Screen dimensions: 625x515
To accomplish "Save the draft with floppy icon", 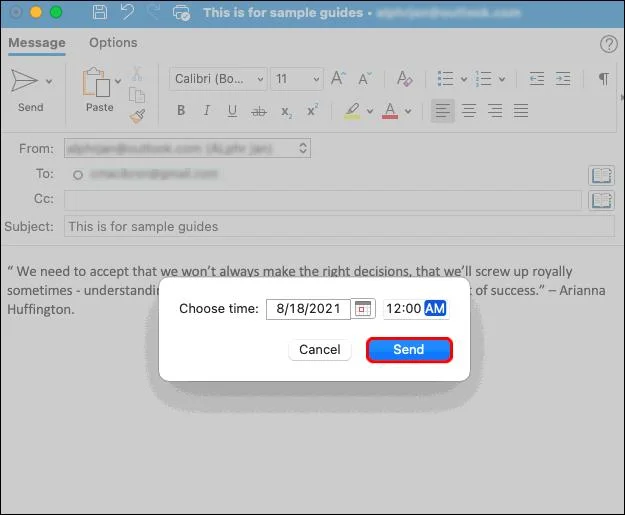I will pyautogui.click(x=100, y=12).
